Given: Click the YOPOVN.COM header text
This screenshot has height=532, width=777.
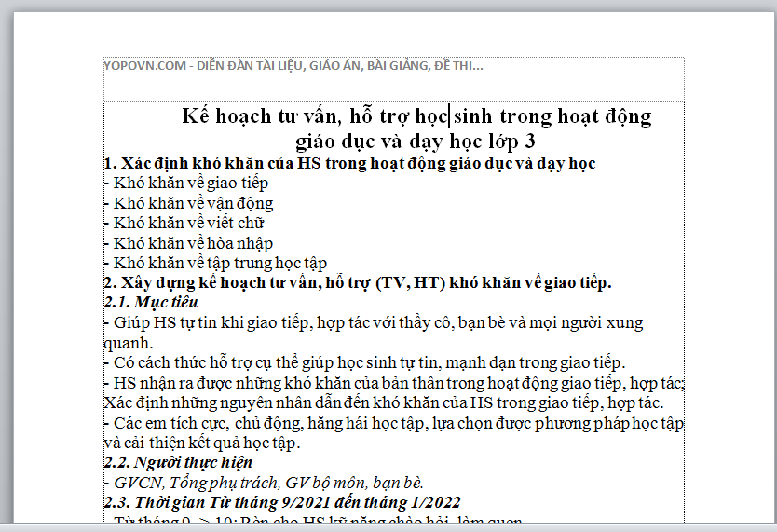Looking at the screenshot, I should click(293, 66).
